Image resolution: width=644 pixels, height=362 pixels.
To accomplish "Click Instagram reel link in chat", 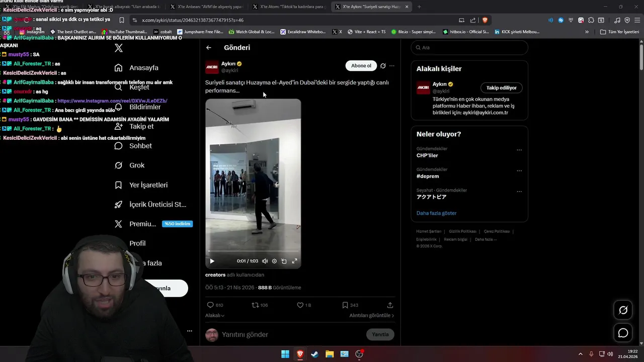I will 112,101.
